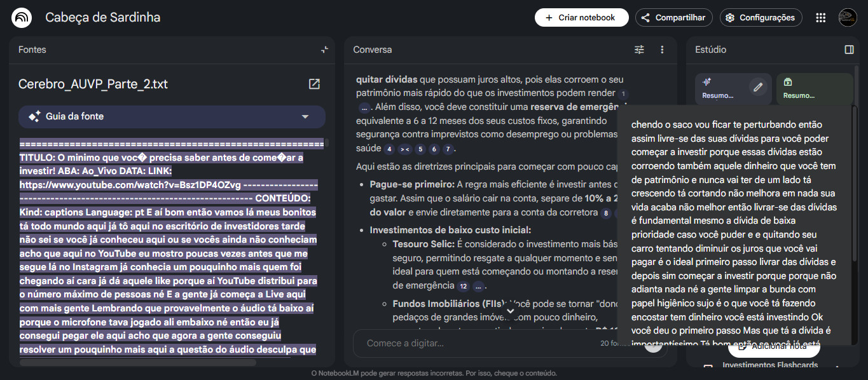Viewport: 868px width, 380px height.
Task: Collapse the Fontes source view
Action: pos(324,50)
